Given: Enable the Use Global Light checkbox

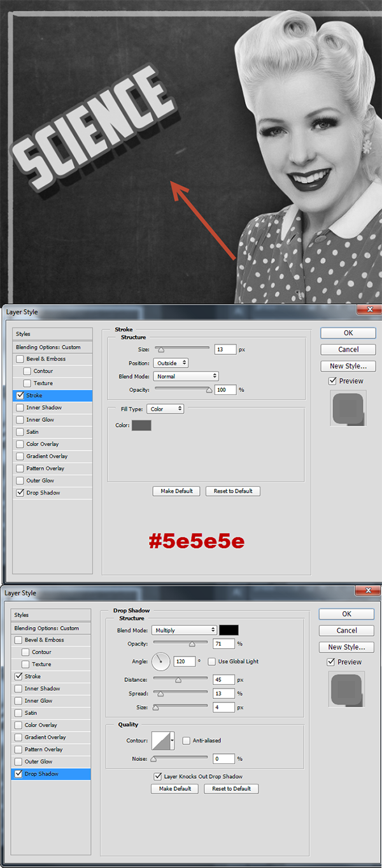Looking at the screenshot, I should [x=212, y=662].
